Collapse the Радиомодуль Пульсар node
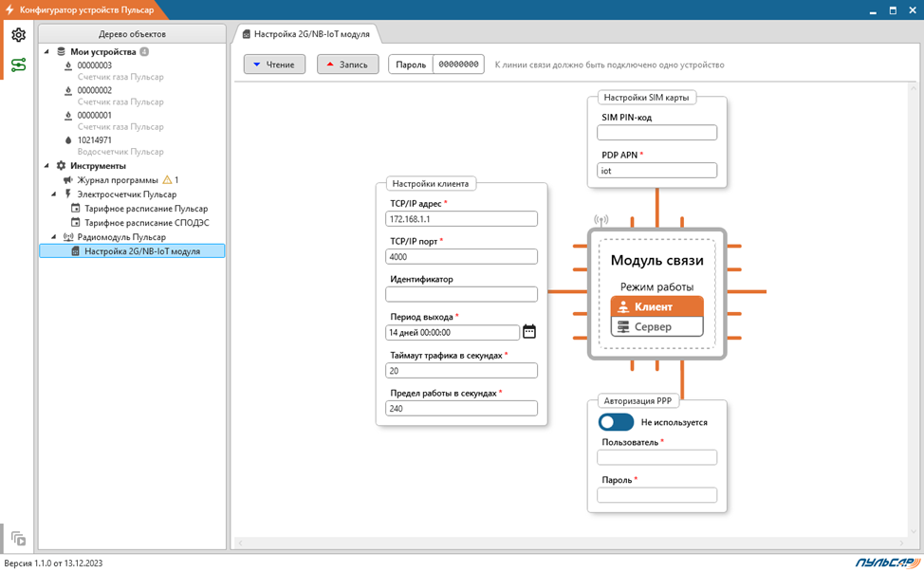The image size is (924, 572). point(54,237)
